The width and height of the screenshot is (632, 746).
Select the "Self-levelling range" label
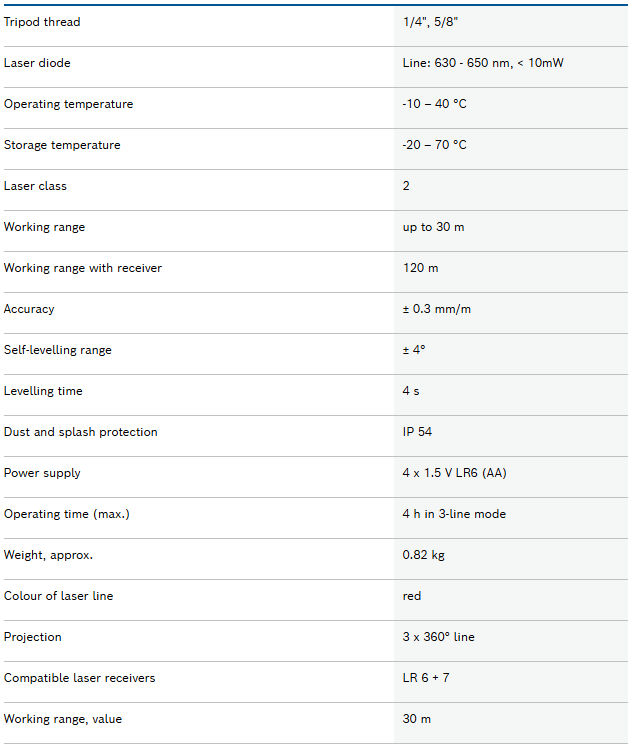point(58,350)
